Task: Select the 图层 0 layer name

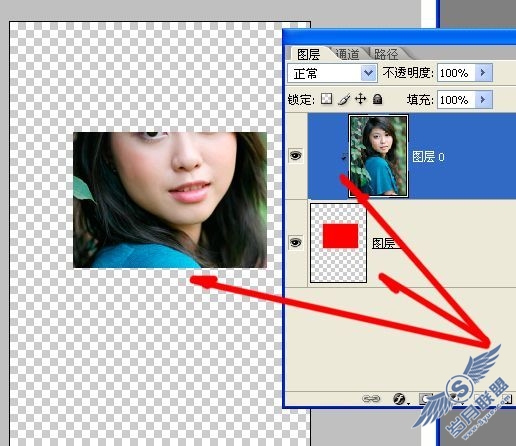Action: coord(428,156)
